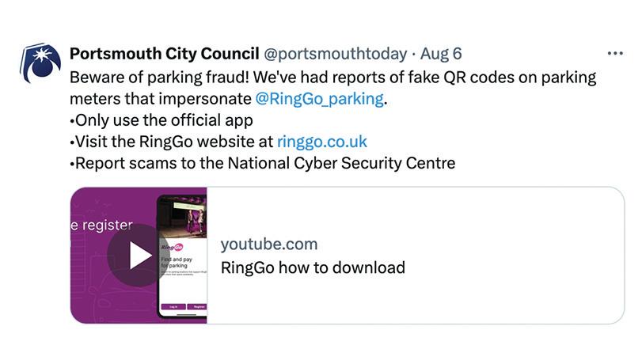Open the Aug 6 timestamp
This screenshot has width=642, height=364.
point(441,54)
